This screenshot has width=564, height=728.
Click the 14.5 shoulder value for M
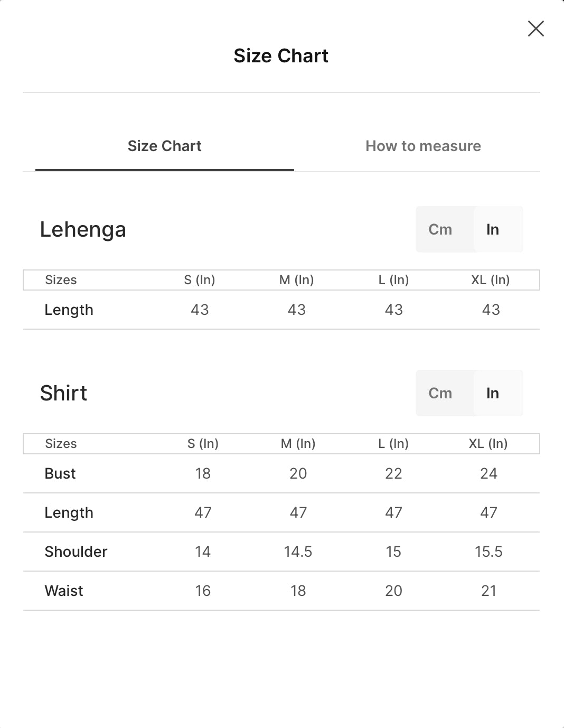tap(298, 552)
